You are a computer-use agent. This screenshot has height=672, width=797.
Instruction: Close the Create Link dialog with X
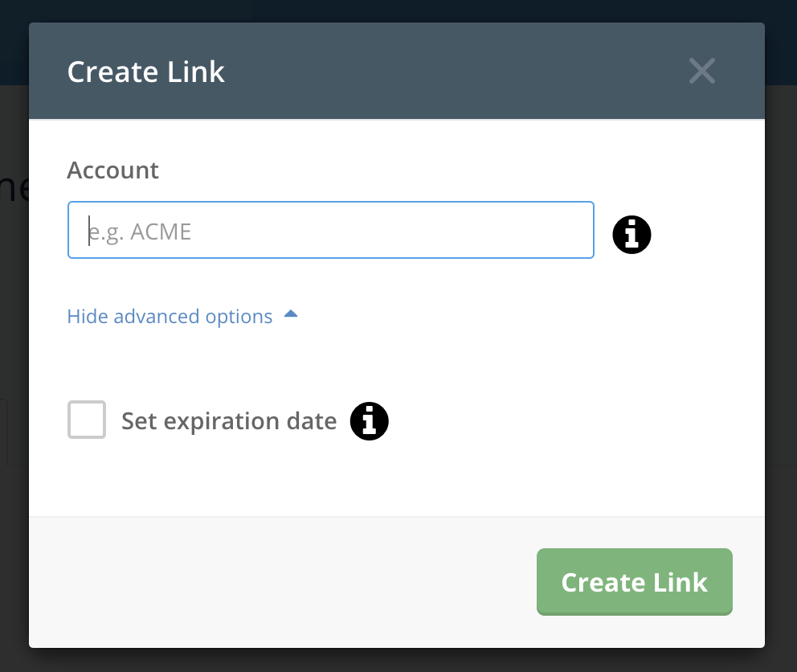[702, 71]
